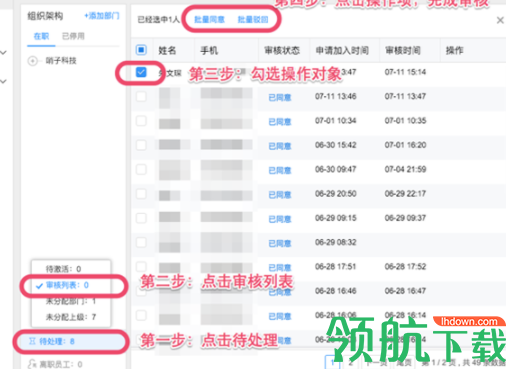Click review time 06-28 16:47

(405, 291)
